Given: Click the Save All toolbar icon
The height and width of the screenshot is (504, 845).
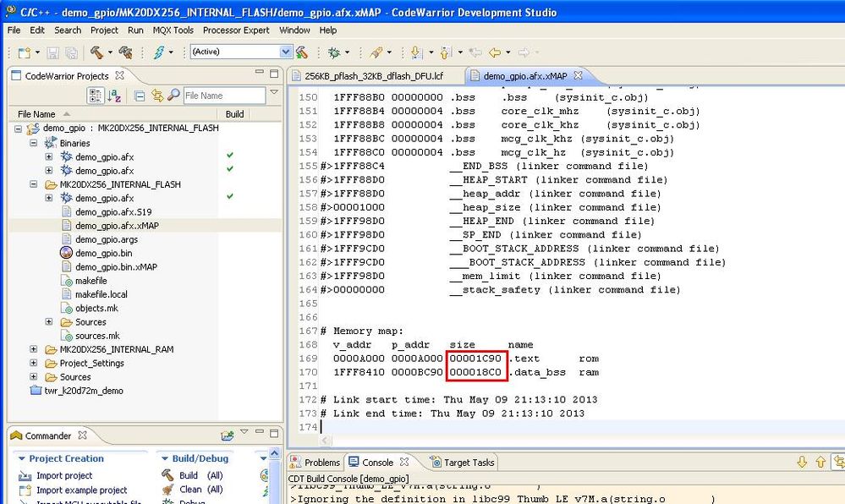Looking at the screenshot, I should [x=71, y=52].
